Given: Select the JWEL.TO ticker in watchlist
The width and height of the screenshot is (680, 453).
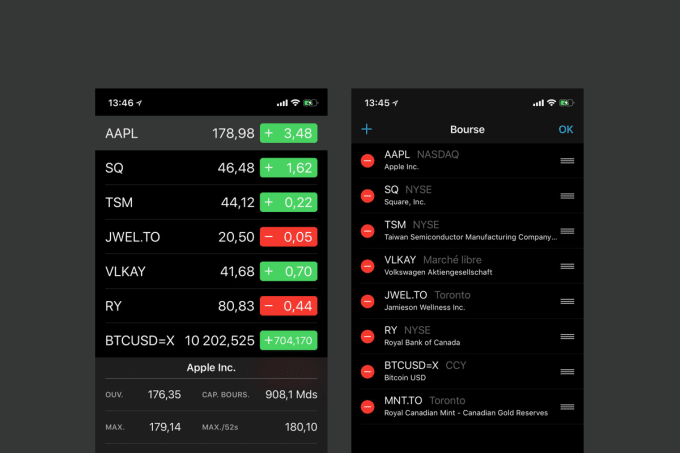Looking at the screenshot, I should (x=133, y=237).
